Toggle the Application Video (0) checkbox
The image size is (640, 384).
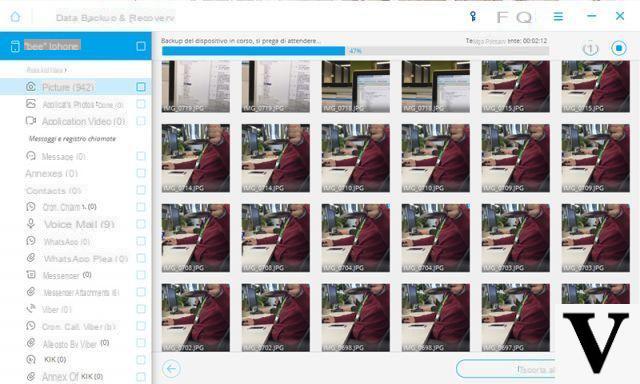tap(141, 121)
